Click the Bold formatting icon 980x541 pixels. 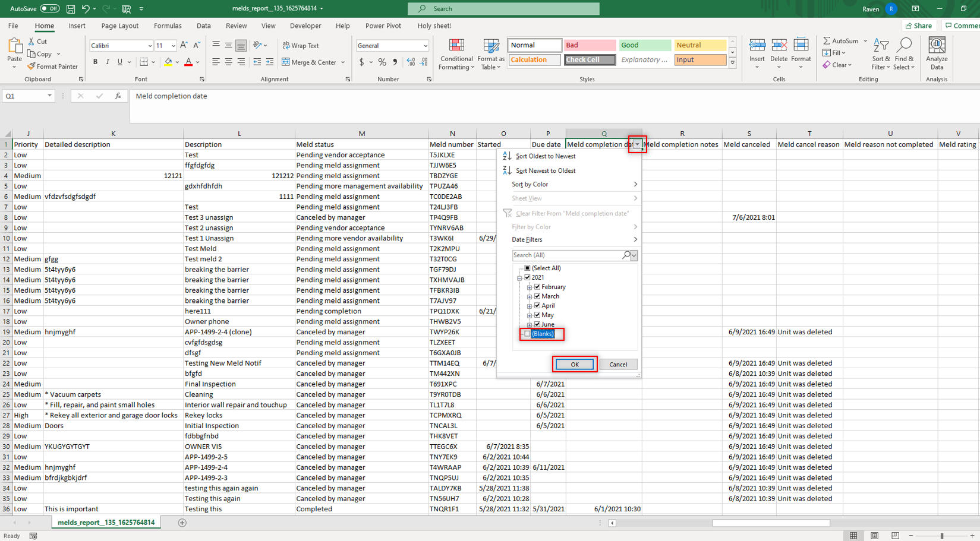pyautogui.click(x=95, y=62)
